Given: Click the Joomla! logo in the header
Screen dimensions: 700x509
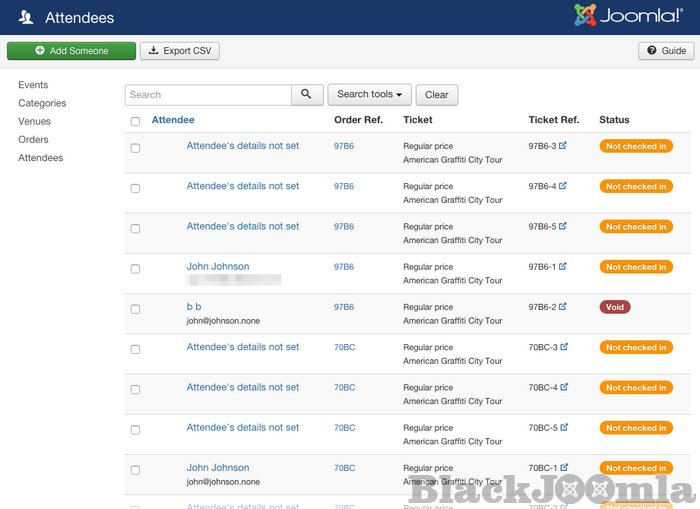Looking at the screenshot, I should click(x=628, y=16).
